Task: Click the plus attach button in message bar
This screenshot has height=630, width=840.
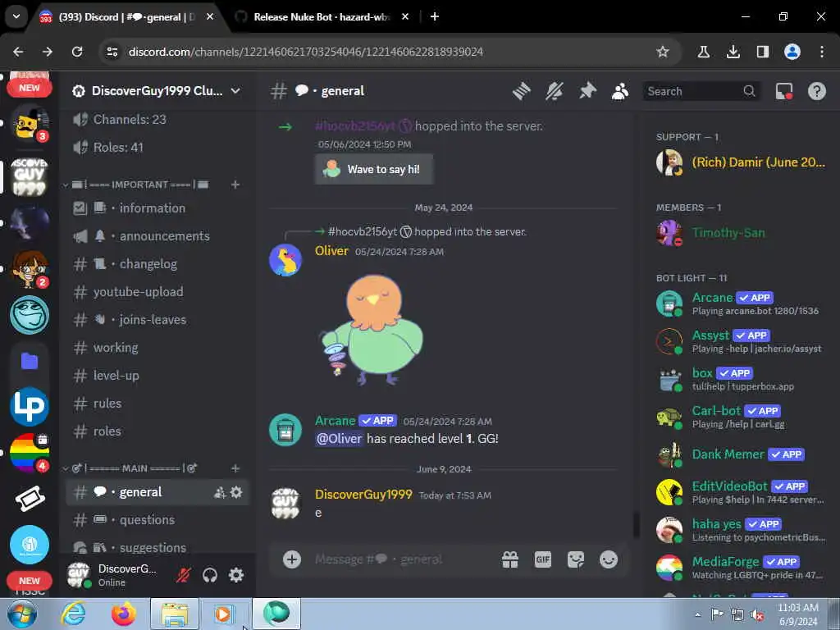Action: click(292, 559)
